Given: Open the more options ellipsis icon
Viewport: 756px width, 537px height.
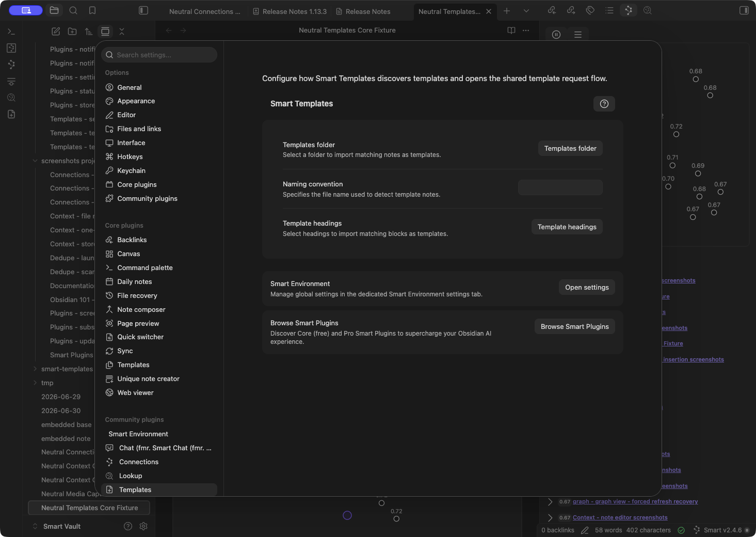Looking at the screenshot, I should coord(526,30).
